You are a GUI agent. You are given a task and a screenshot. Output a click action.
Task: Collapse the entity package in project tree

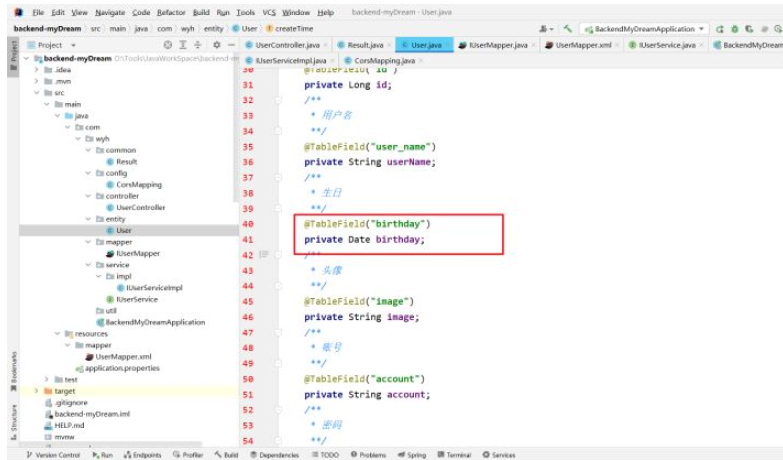86,218
